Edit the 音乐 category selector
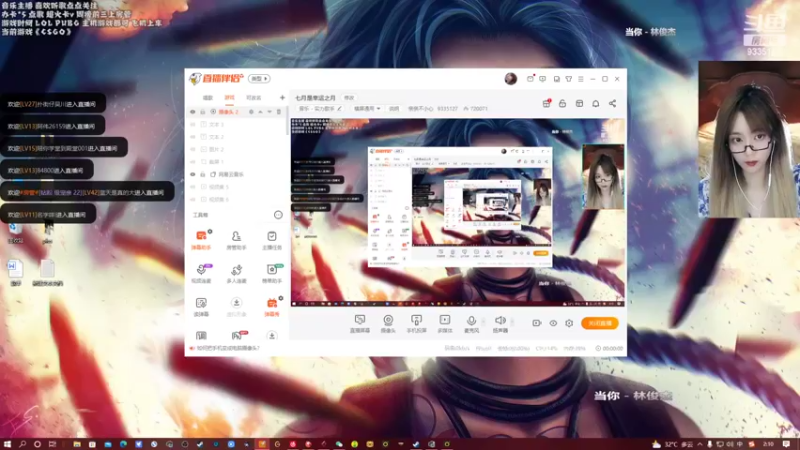 pyautogui.click(x=320, y=109)
